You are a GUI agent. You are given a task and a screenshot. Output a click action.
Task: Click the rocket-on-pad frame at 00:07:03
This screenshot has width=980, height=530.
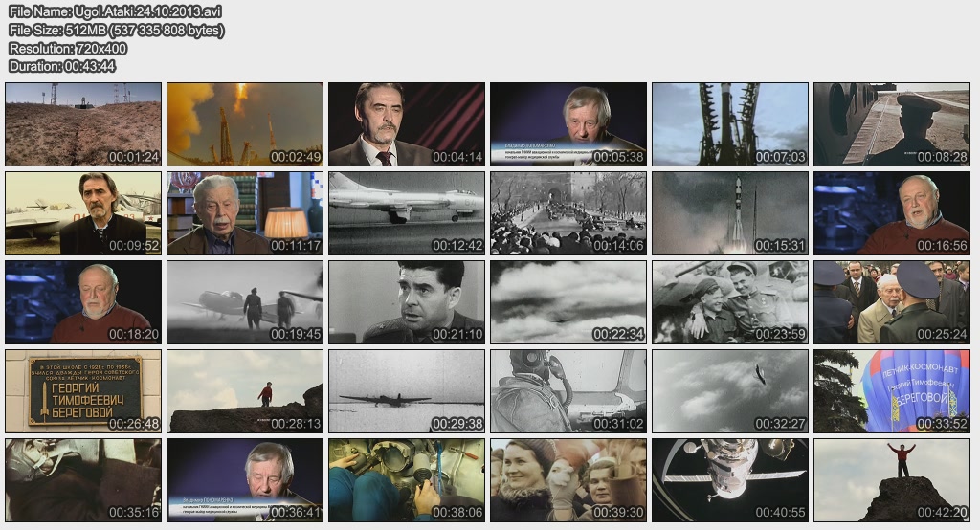click(x=730, y=124)
